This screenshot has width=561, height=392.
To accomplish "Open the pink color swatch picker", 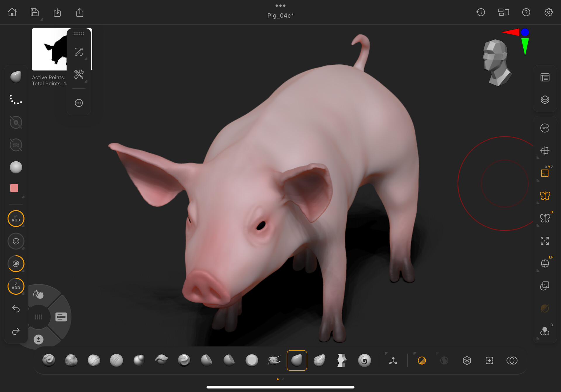I will [14, 188].
